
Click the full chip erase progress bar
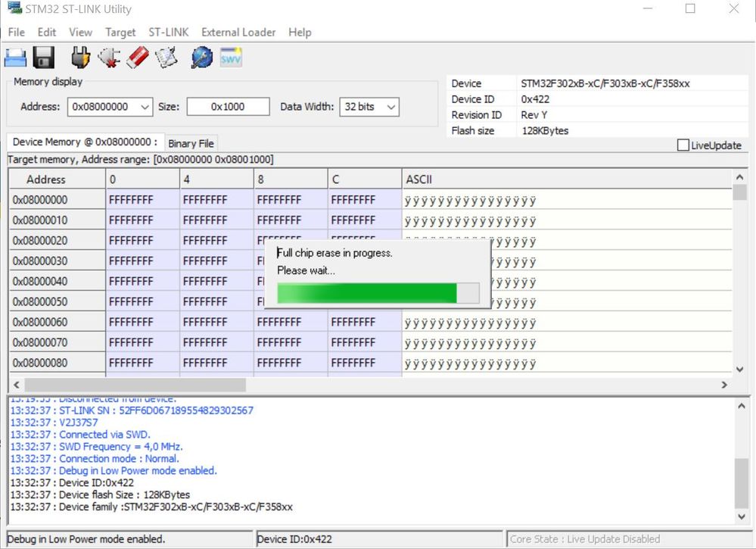(x=378, y=293)
